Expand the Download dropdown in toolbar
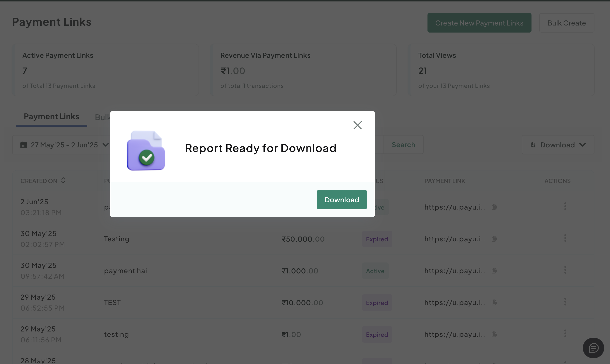The image size is (610, 364). pyautogui.click(x=558, y=145)
